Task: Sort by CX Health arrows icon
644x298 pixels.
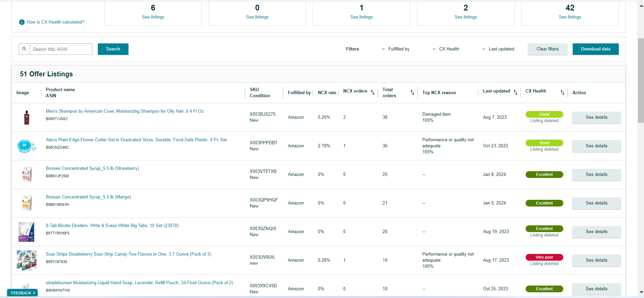Action: [562, 92]
